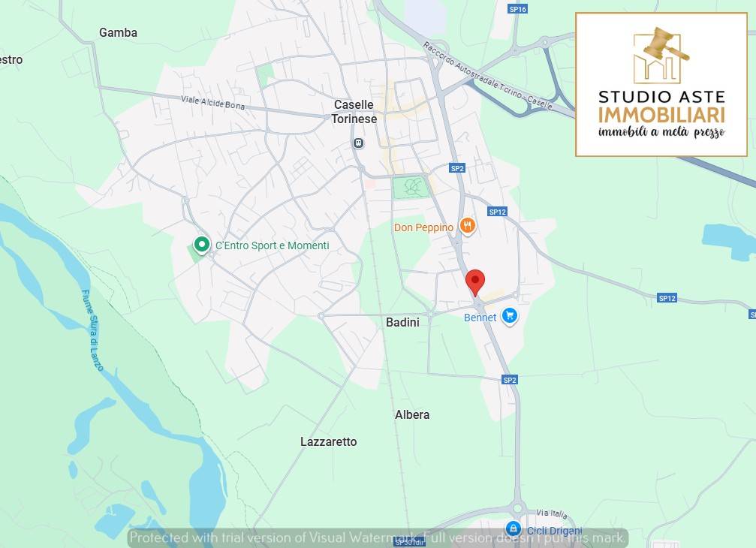The height and width of the screenshot is (548, 756).
Task: Click the Cicli Drigani shop icon
Action: click(514, 528)
